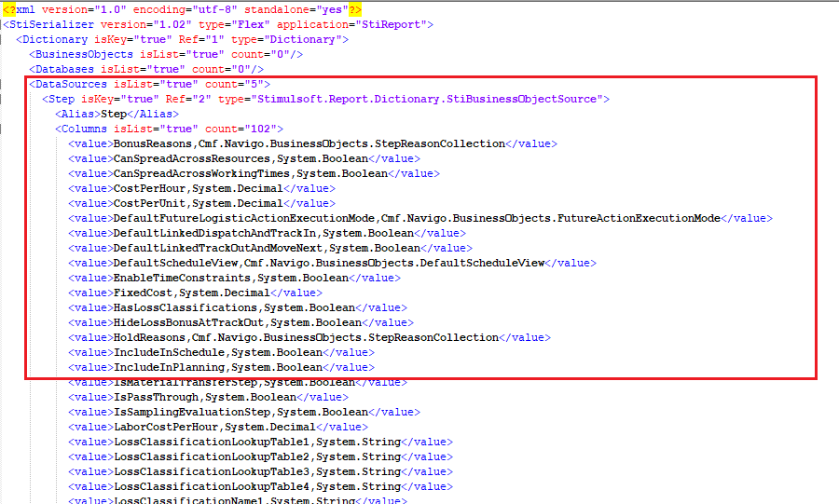Select the CostPerUnit column entry
839x504 pixels.
(201, 204)
